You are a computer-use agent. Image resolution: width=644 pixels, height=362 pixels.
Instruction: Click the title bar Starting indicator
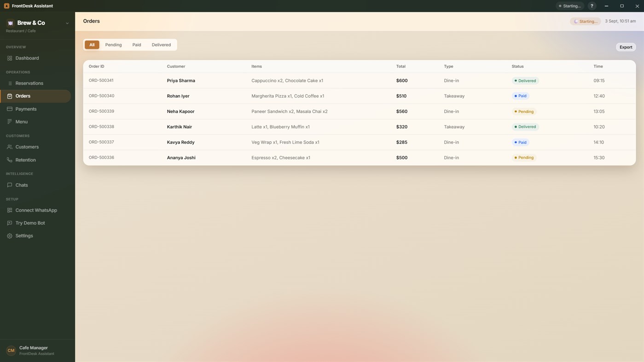pyautogui.click(x=570, y=6)
